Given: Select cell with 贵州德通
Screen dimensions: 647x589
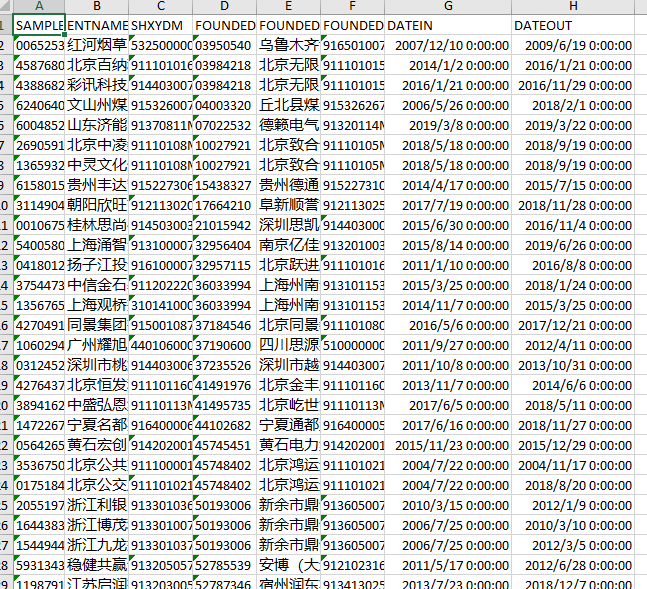Looking at the screenshot, I should click(288, 185).
